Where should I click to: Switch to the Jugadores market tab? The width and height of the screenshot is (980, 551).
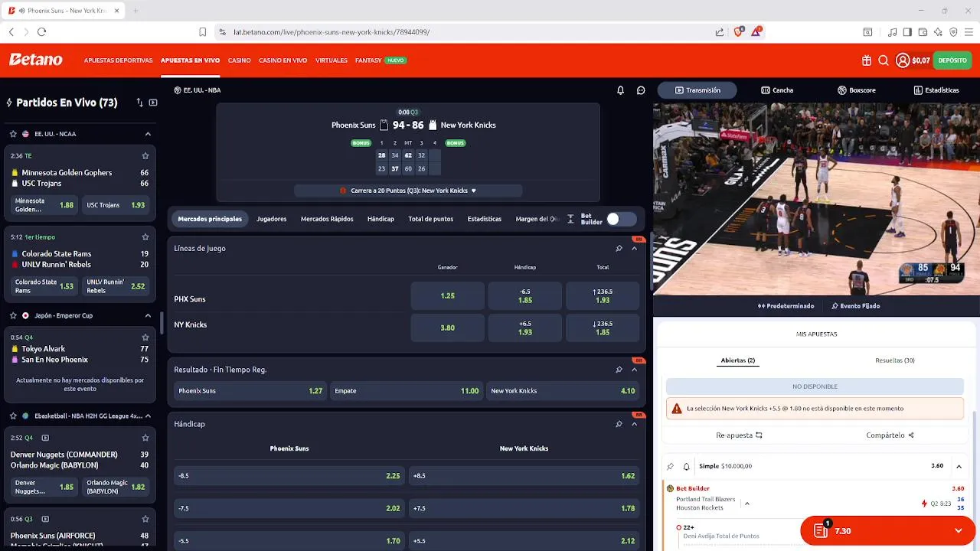[271, 219]
